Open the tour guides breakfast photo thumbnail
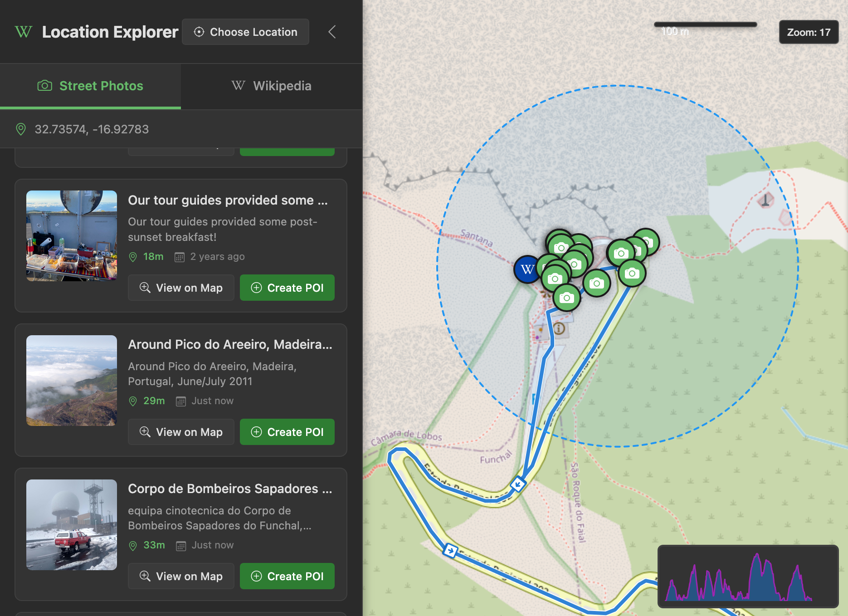Viewport: 848px width, 616px height. 71,236
